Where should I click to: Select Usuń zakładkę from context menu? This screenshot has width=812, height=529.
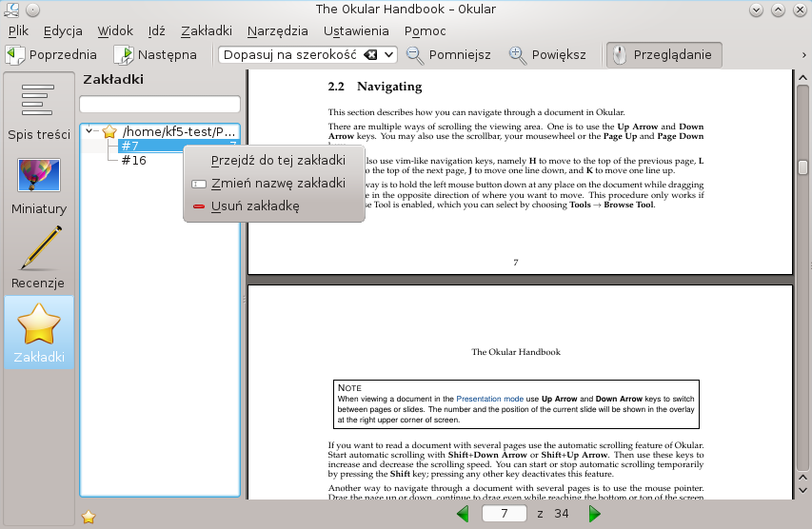click(x=254, y=206)
